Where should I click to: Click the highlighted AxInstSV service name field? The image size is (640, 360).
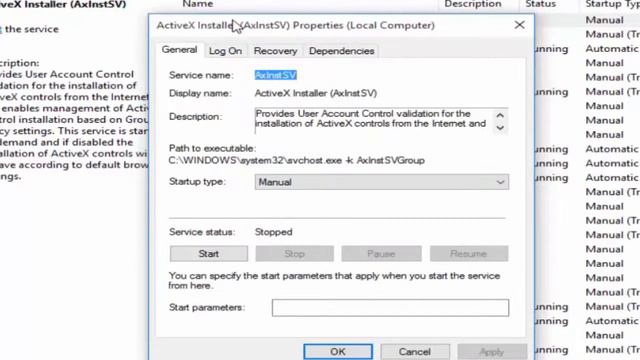tap(276, 75)
